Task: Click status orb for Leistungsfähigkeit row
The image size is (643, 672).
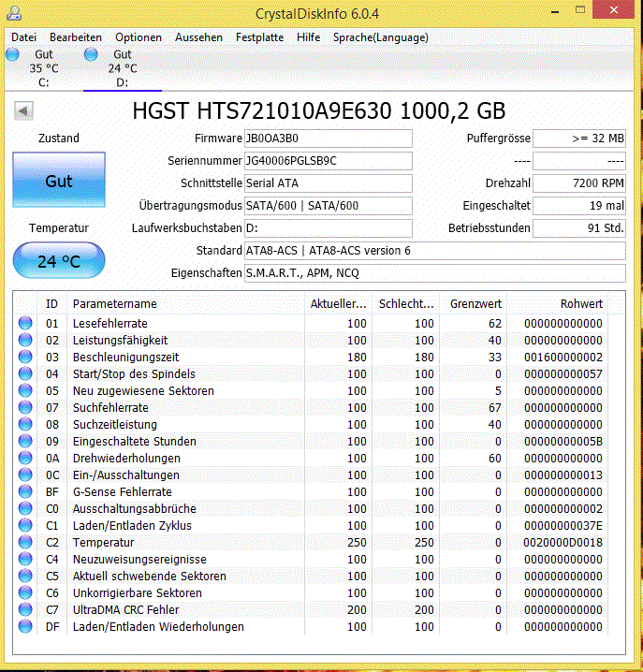Action: (25, 340)
